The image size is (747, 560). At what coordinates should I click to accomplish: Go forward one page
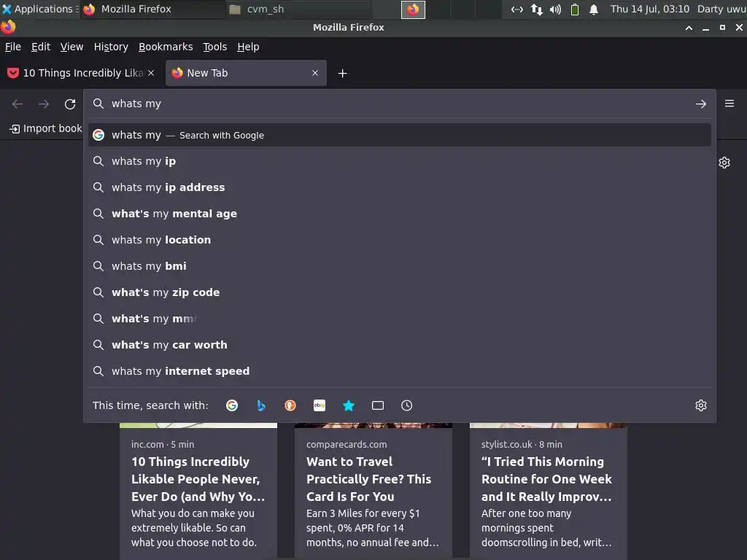[44, 104]
